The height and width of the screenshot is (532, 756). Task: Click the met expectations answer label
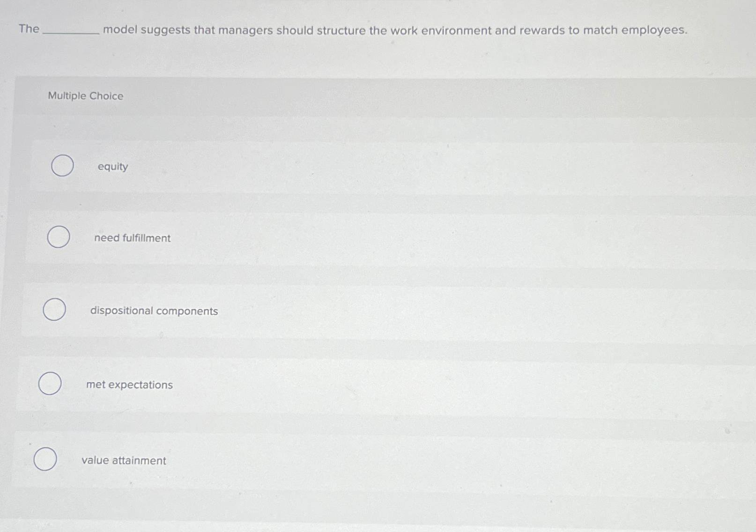tap(130, 385)
